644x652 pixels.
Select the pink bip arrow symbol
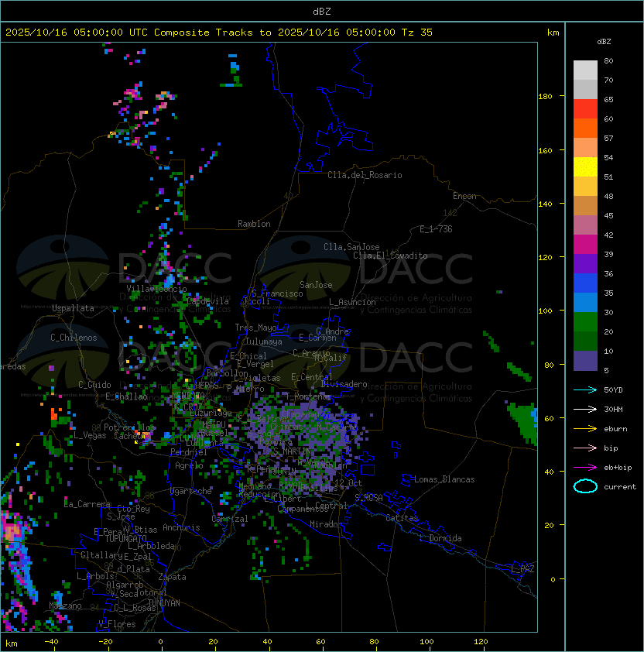pos(585,448)
